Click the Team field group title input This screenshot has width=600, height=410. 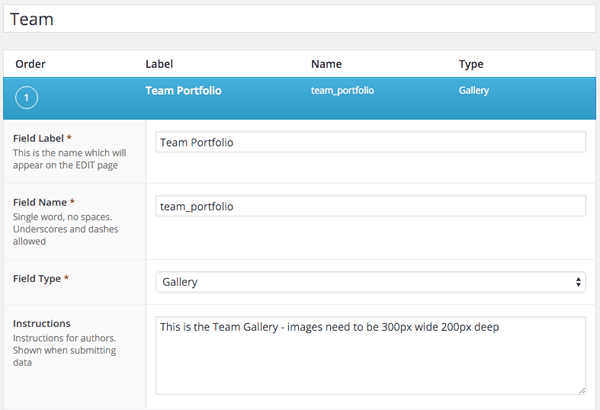[x=300, y=19]
